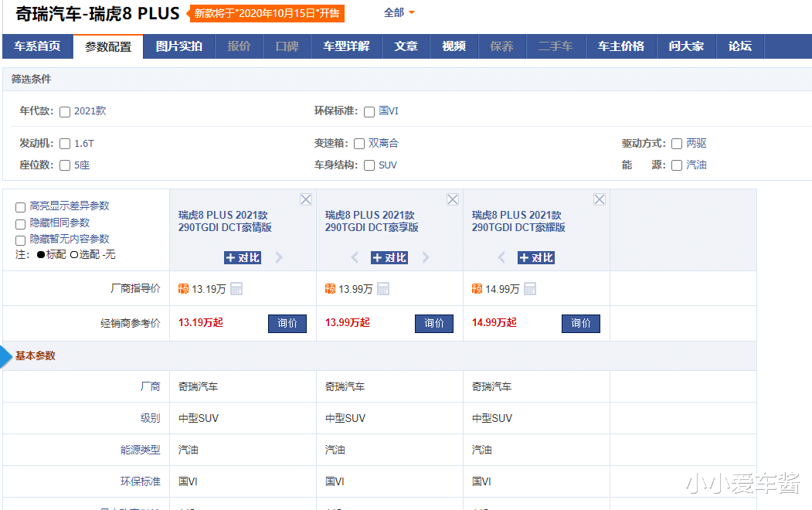Click the 级别 parameter label
This screenshot has width=812, height=510.
[x=150, y=418]
